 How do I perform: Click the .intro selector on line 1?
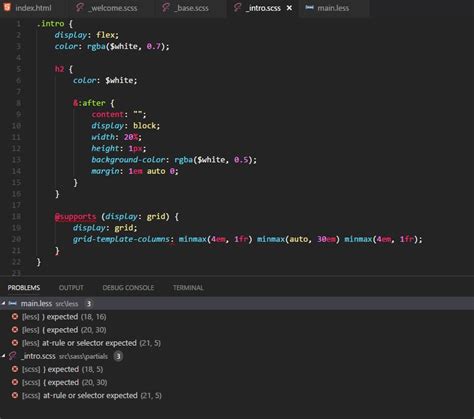(x=50, y=24)
